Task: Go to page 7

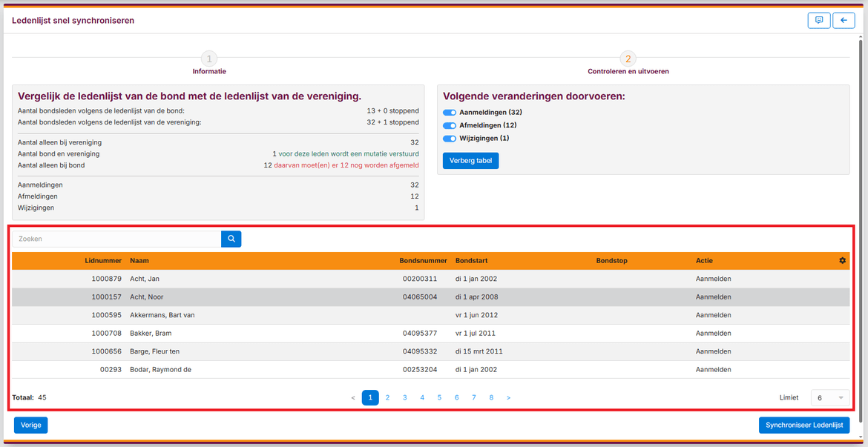Action: pyautogui.click(x=474, y=398)
